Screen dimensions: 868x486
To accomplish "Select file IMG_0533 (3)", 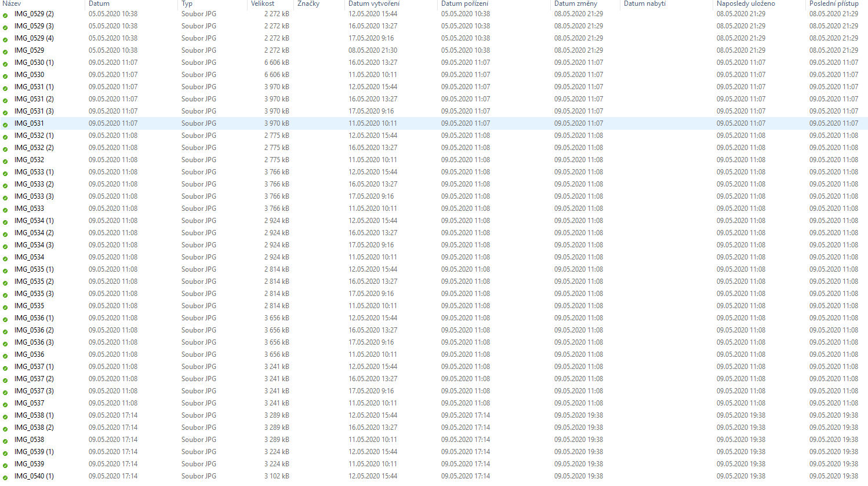I will [x=34, y=196].
